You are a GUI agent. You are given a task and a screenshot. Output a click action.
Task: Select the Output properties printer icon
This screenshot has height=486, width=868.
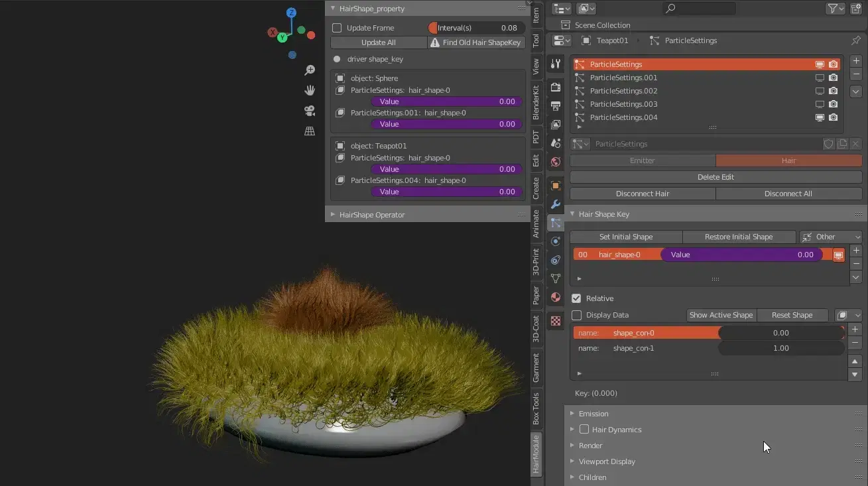tap(555, 106)
